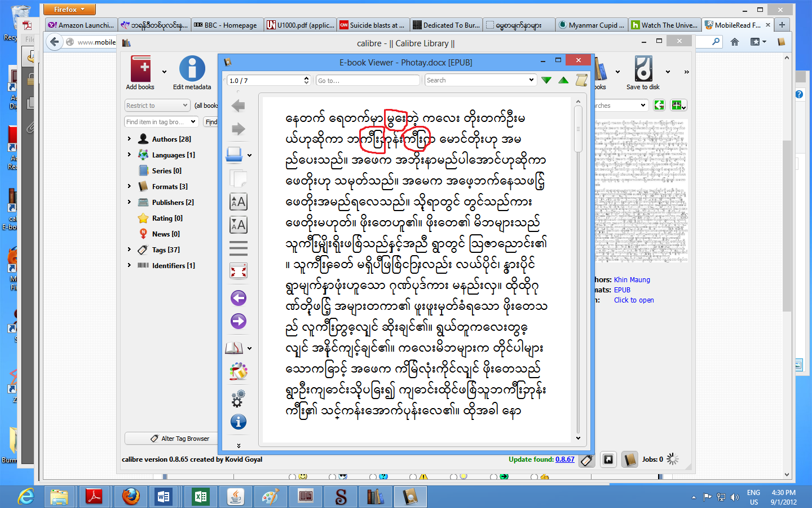Switch to Watch The Universe tab

pyautogui.click(x=664, y=25)
